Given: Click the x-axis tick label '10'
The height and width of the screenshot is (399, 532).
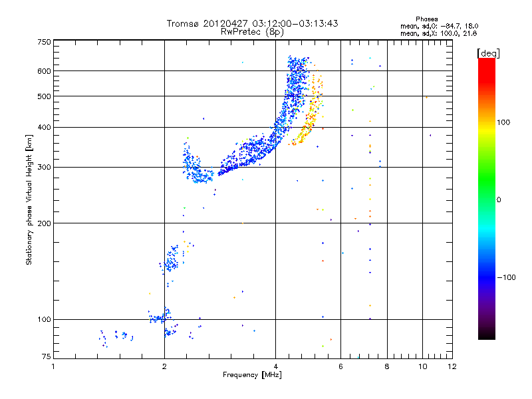Looking at the screenshot, I should coord(422,366).
